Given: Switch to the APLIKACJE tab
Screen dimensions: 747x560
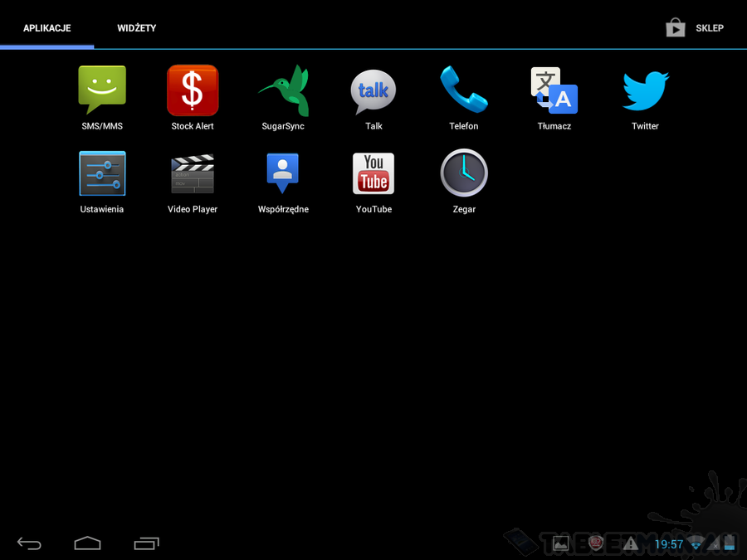Looking at the screenshot, I should [47, 28].
